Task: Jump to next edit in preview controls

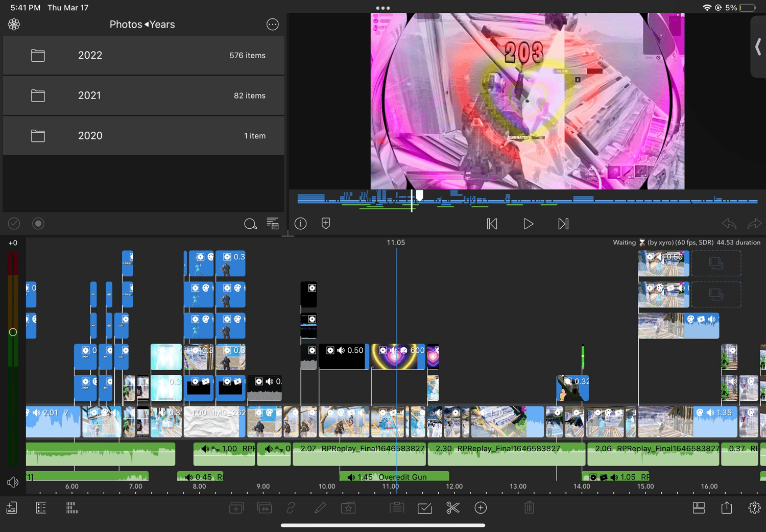Action: tap(563, 224)
